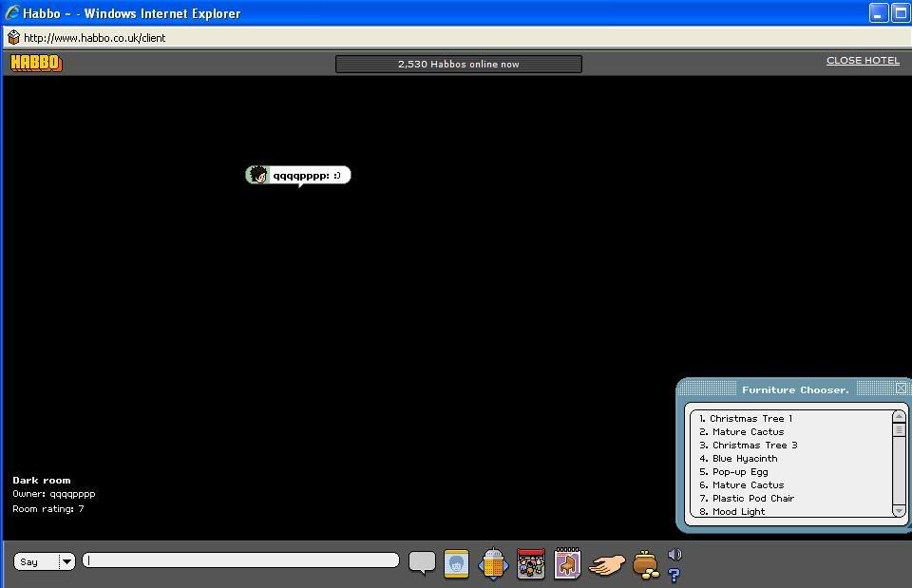Open the furniture catalogue chair icon
Screen dimensions: 912x588
pos(567,563)
